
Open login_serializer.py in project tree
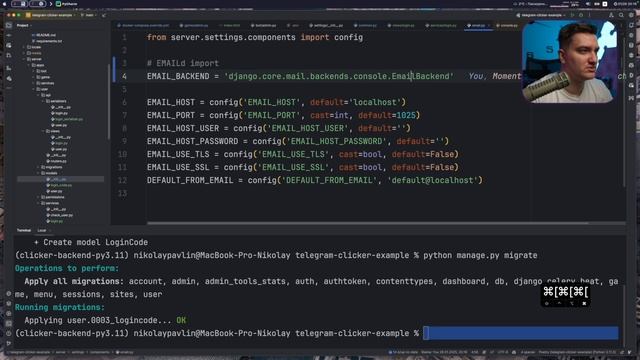tap(67, 119)
